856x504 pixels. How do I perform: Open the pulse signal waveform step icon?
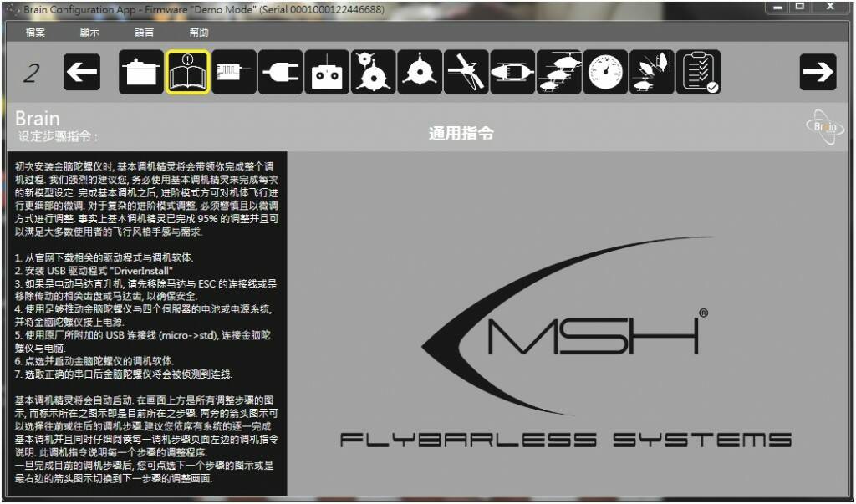pos(234,72)
